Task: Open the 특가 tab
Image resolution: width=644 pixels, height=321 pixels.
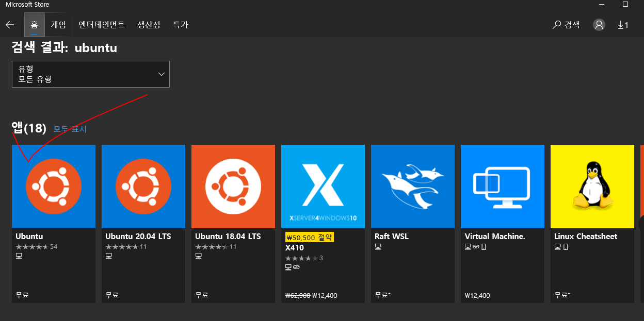Action: [x=181, y=25]
